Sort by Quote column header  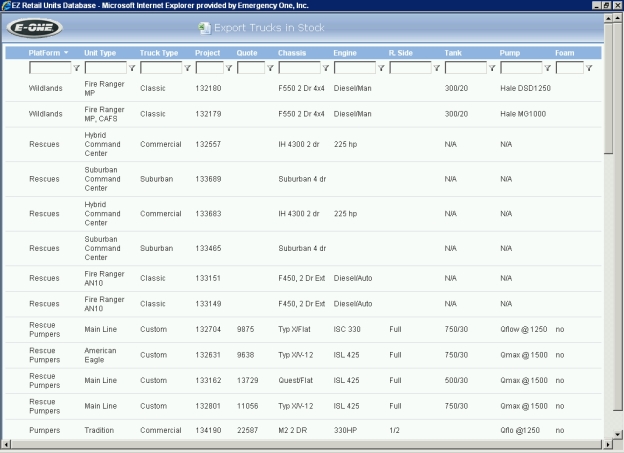pos(247,53)
